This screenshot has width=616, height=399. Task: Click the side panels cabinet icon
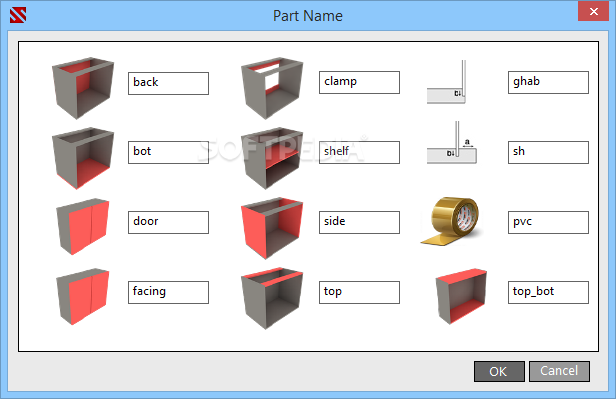[x=272, y=228]
